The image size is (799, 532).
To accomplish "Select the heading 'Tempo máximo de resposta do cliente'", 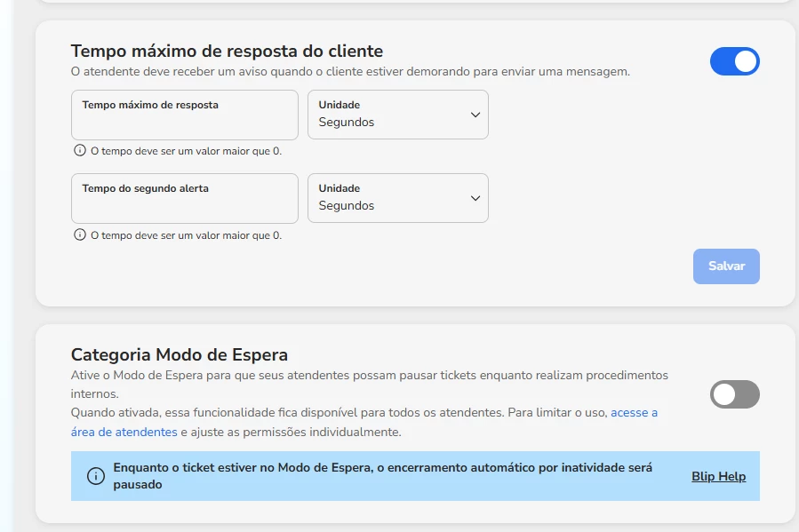I will (x=227, y=51).
